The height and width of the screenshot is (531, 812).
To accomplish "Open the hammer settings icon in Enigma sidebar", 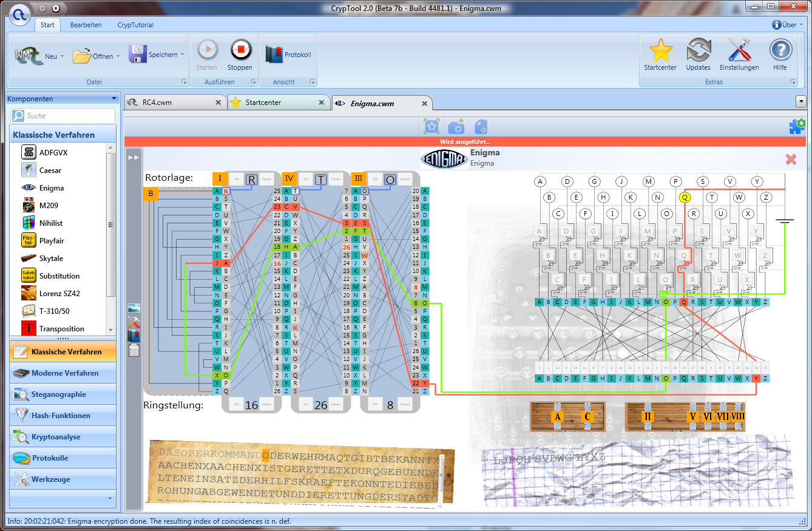I will (x=134, y=322).
